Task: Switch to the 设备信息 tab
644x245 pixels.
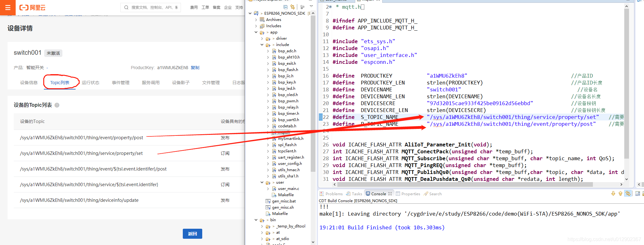Action: pyautogui.click(x=29, y=83)
